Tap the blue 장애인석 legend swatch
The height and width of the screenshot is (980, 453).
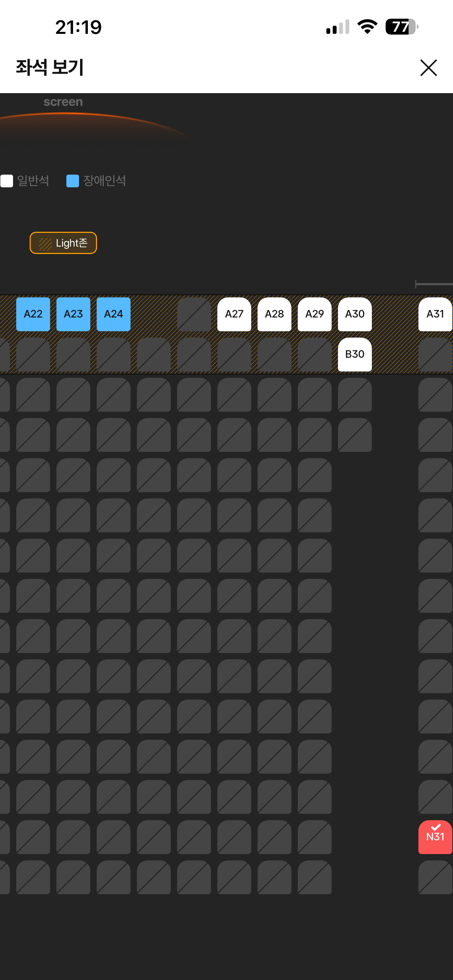[73, 181]
